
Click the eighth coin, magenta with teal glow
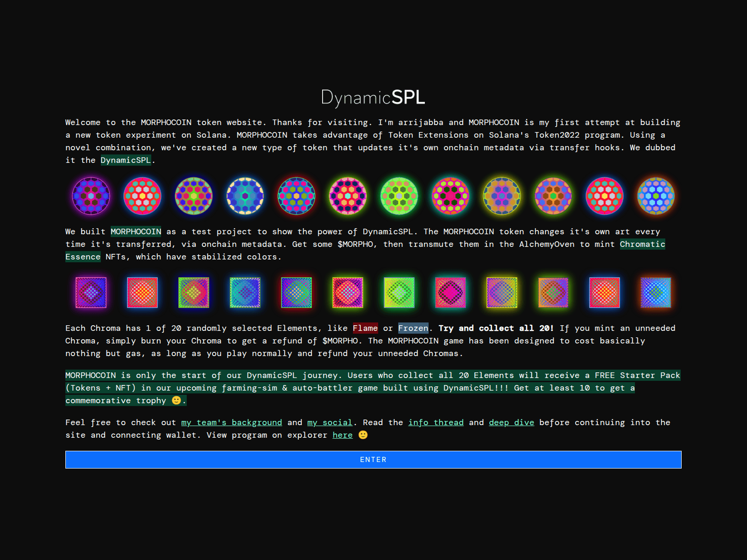point(451,196)
